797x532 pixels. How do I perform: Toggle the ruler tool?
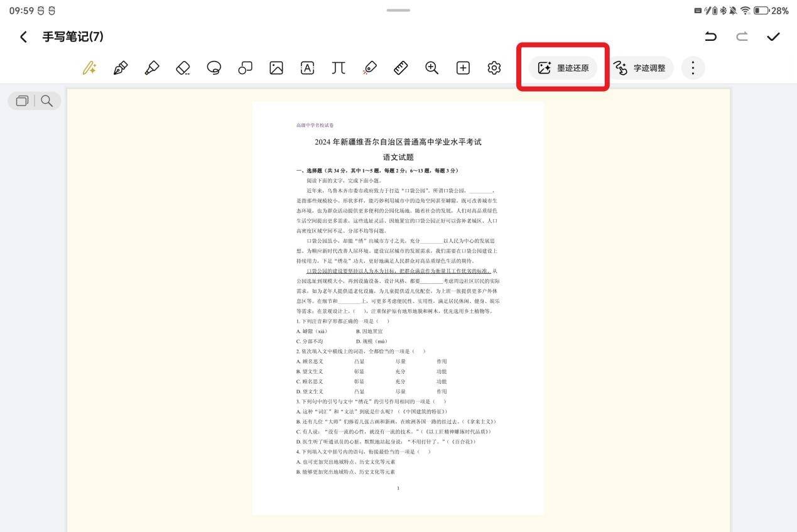click(x=401, y=68)
